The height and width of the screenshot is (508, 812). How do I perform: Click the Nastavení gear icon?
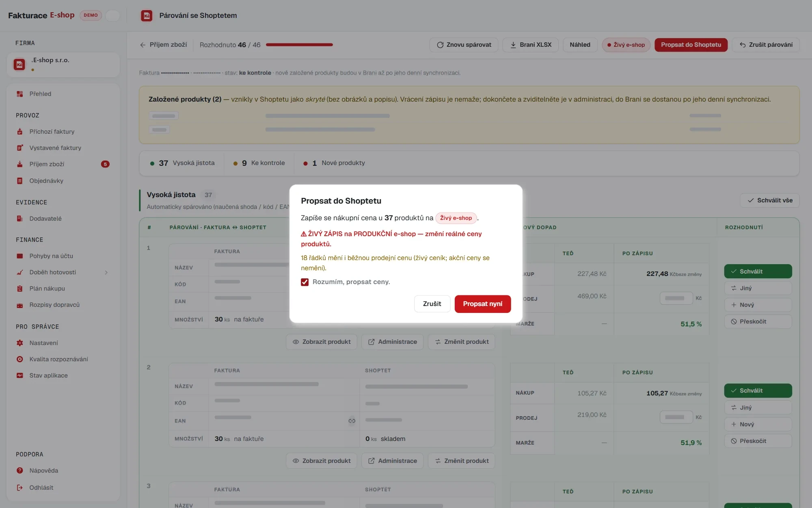pyautogui.click(x=19, y=343)
